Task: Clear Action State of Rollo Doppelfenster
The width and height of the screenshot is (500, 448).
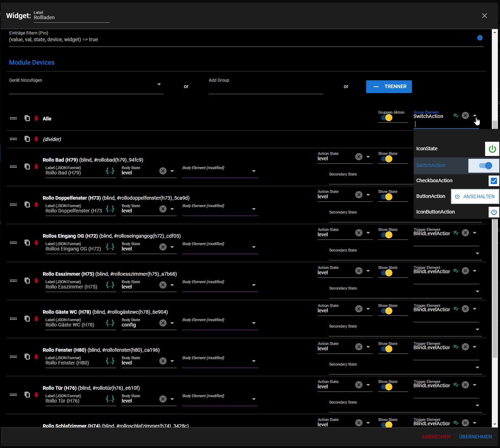Action: point(359,195)
